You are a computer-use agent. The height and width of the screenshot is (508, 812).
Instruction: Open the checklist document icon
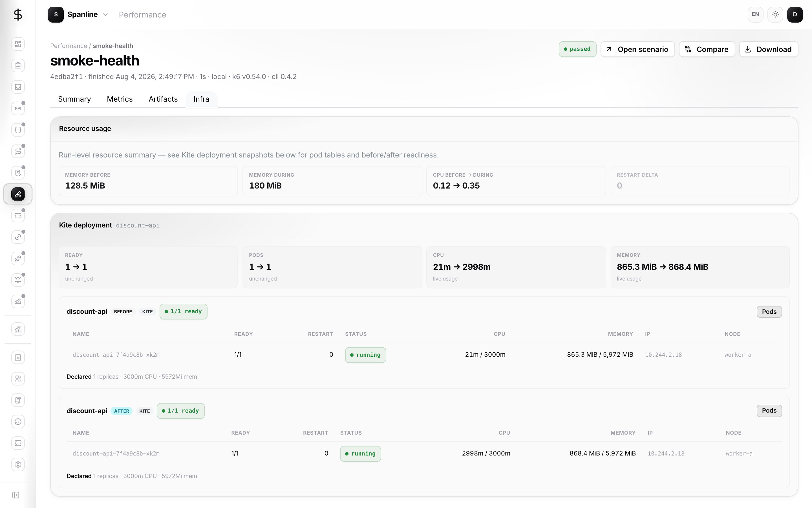pos(18,173)
